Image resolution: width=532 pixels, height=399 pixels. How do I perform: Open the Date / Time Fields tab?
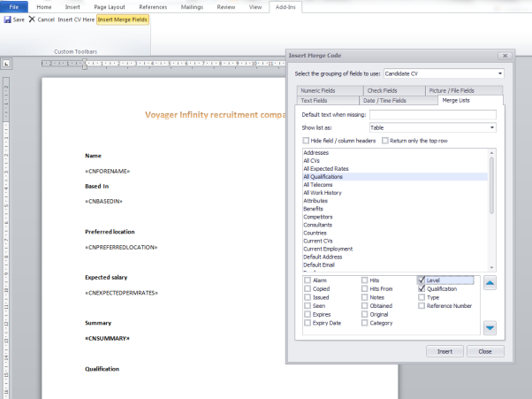pyautogui.click(x=384, y=101)
